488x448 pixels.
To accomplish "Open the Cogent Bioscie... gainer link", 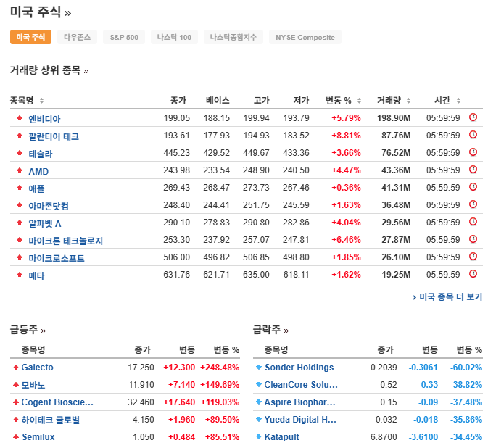I will [x=57, y=402].
